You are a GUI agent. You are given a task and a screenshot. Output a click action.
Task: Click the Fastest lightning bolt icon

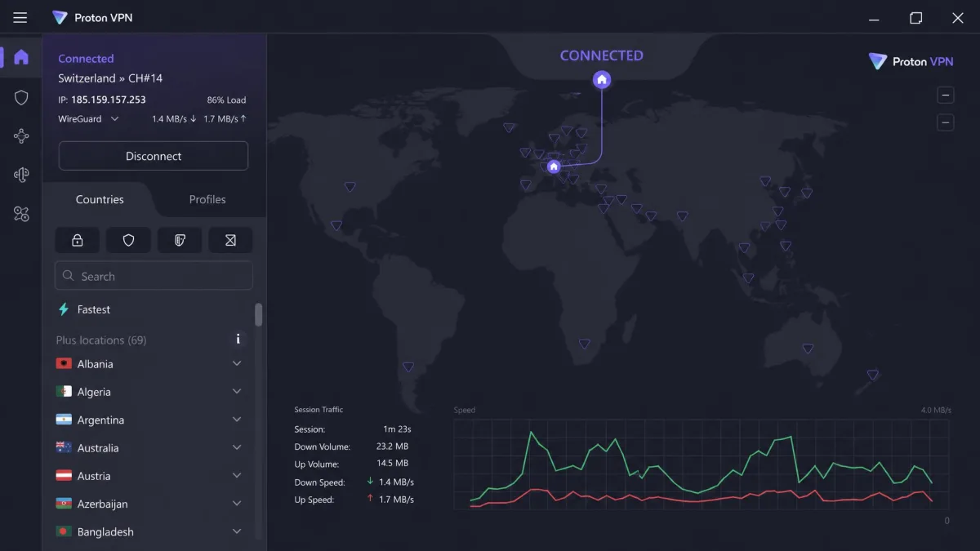(64, 309)
